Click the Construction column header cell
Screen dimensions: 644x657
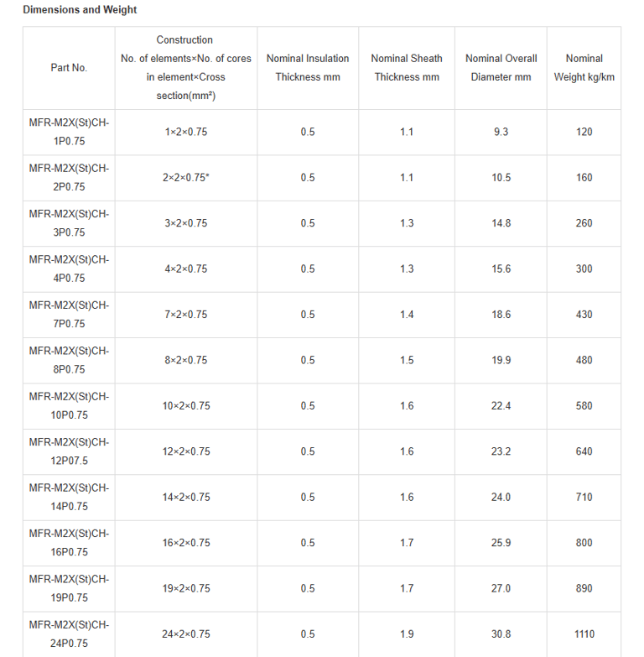(x=186, y=68)
